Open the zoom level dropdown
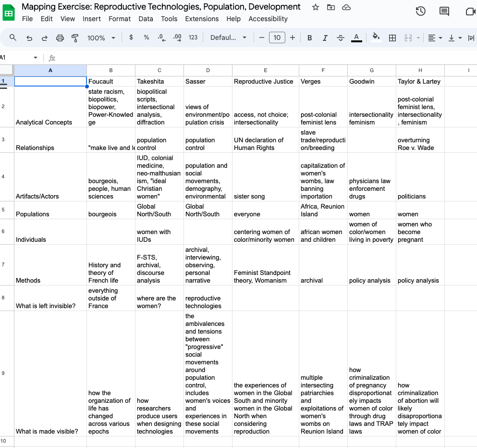This screenshot has height=448, width=477. (x=101, y=38)
